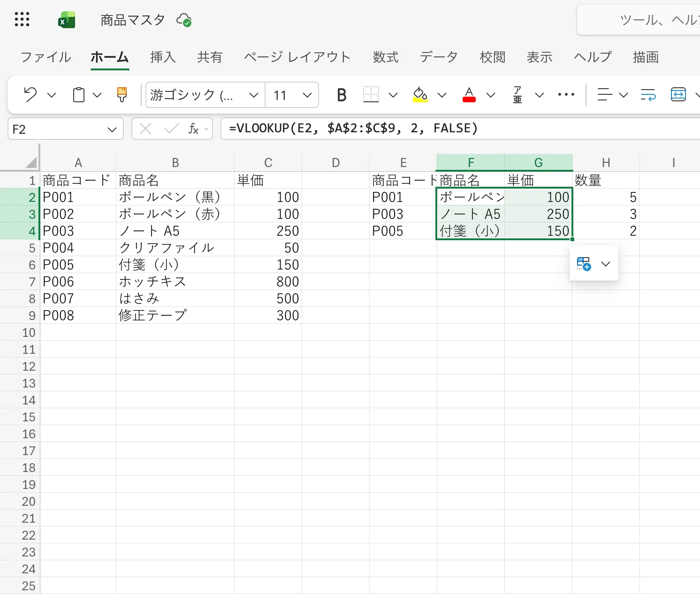Viewport: 700px width, 594px height.
Task: Expand font color dropdown arrow
Action: (x=491, y=95)
